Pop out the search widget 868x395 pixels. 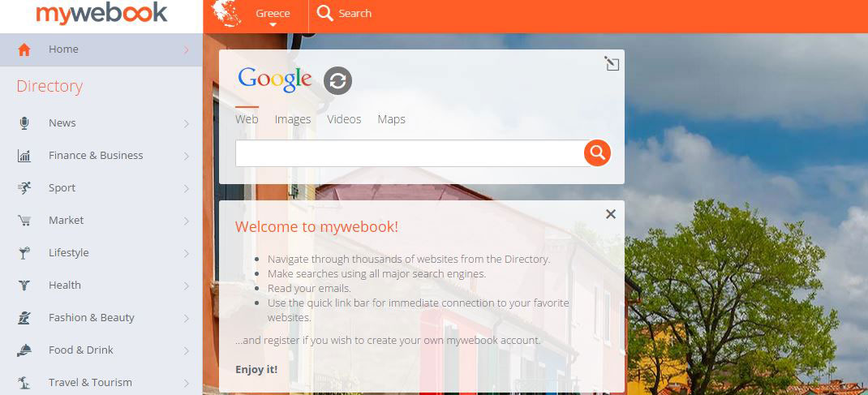pos(611,63)
